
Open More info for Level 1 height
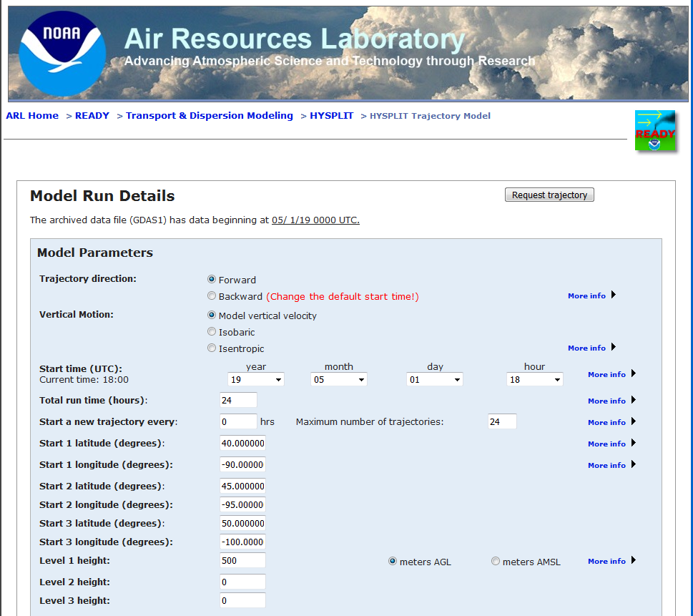606,561
